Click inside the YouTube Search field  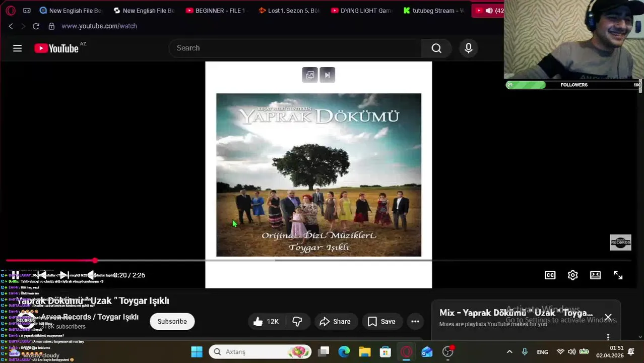click(295, 48)
